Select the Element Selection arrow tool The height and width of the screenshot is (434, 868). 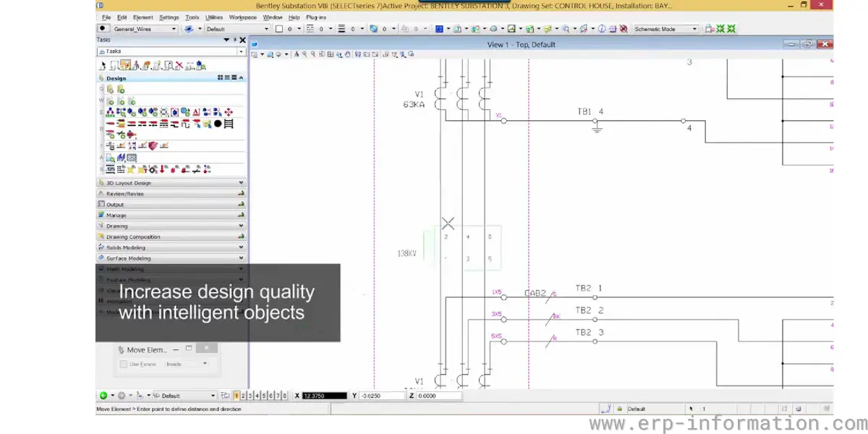click(x=103, y=65)
